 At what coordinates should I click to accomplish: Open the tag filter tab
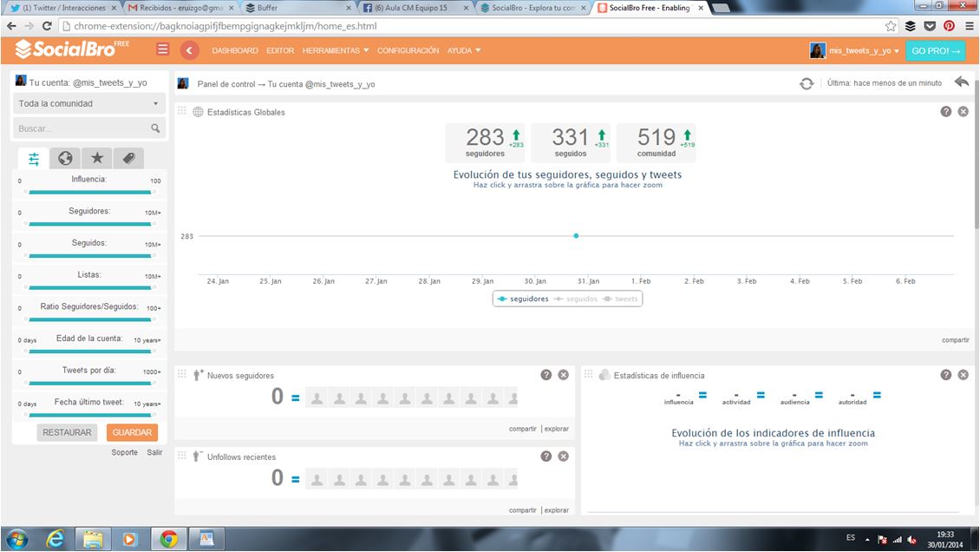pyautogui.click(x=128, y=158)
